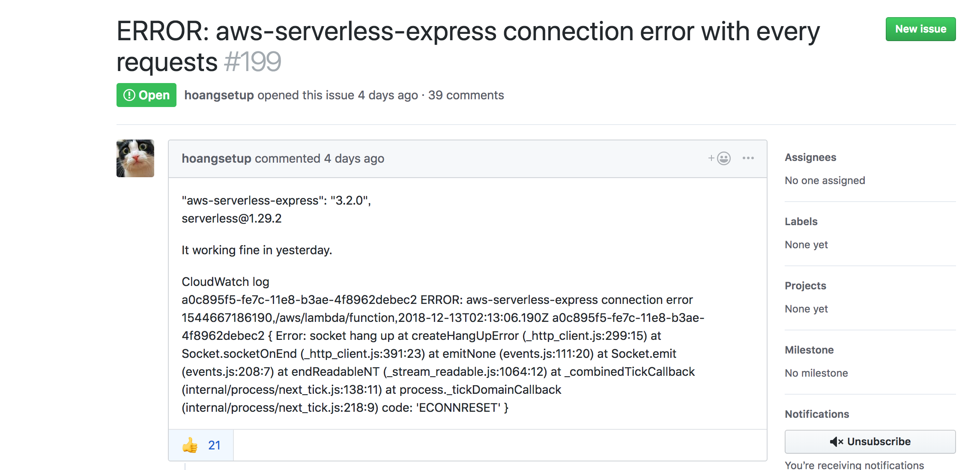Toggle issue state via the Open label
The height and width of the screenshot is (470, 980).
[x=146, y=95]
